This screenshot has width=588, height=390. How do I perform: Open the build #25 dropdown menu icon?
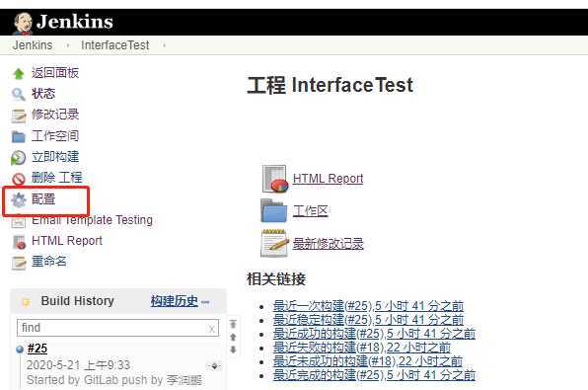click(214, 365)
